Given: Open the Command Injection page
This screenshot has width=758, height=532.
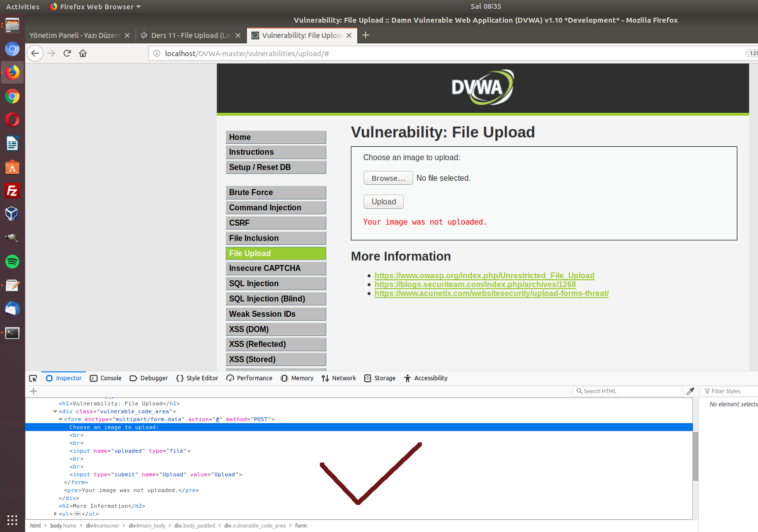Looking at the screenshot, I should (x=276, y=208).
